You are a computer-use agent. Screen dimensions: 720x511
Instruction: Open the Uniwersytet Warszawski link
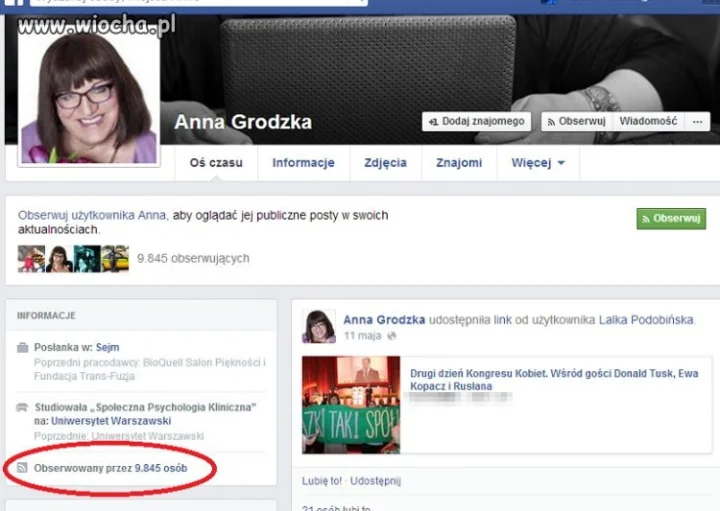point(111,421)
